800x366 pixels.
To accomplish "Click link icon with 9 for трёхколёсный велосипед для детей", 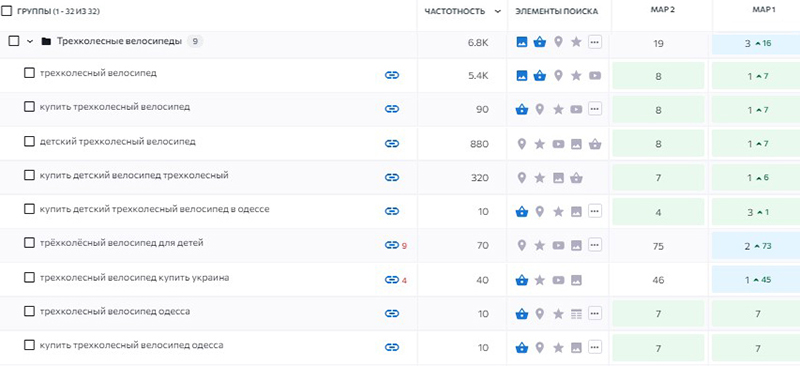I will point(391,246).
